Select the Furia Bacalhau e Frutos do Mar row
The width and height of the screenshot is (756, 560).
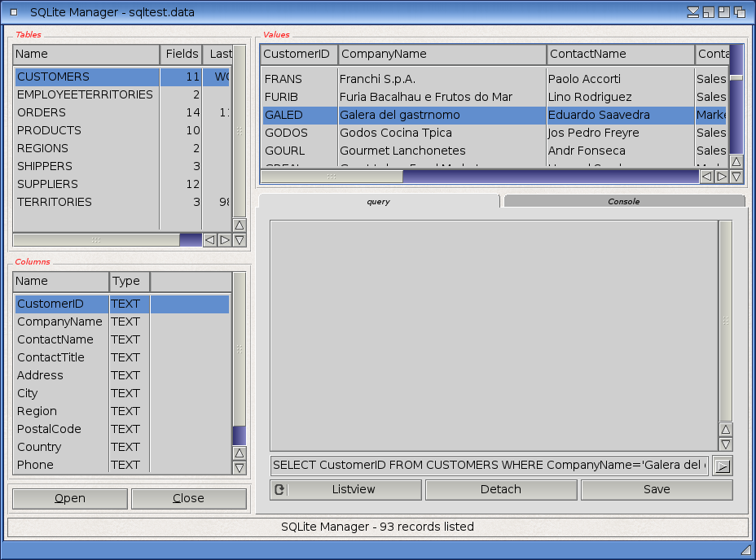pos(494,97)
